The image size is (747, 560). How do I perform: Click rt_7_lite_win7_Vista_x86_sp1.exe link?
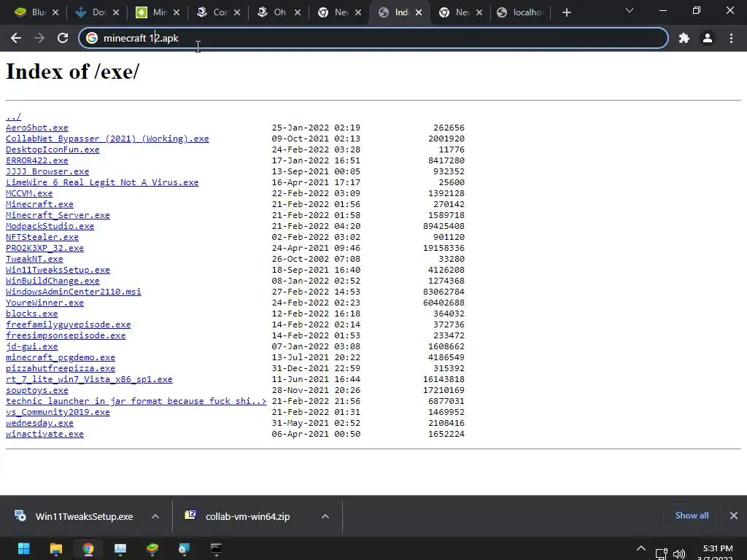(89, 379)
